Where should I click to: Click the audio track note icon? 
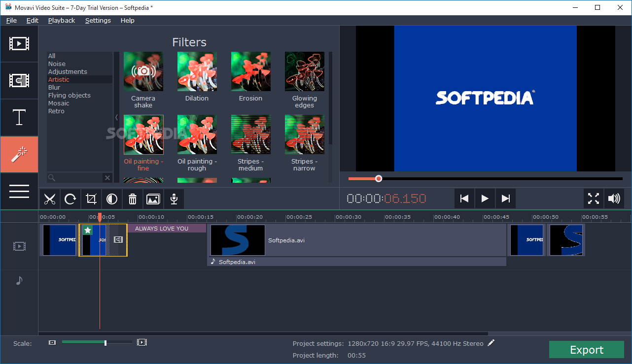point(19,280)
